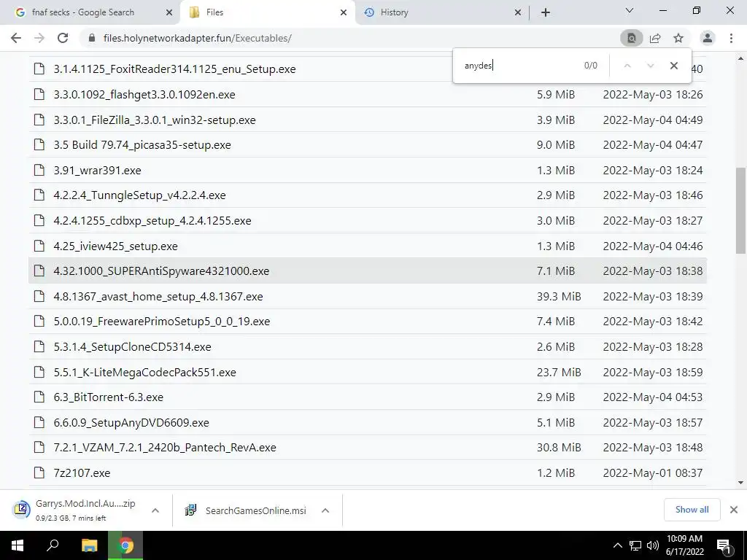The image size is (747, 560).
Task: Close the find bar
Action: [673, 66]
